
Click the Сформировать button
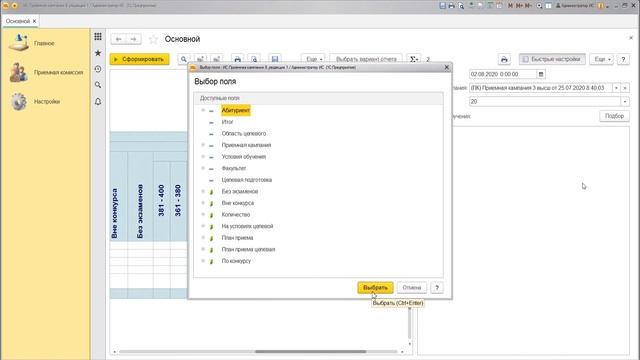pos(139,59)
